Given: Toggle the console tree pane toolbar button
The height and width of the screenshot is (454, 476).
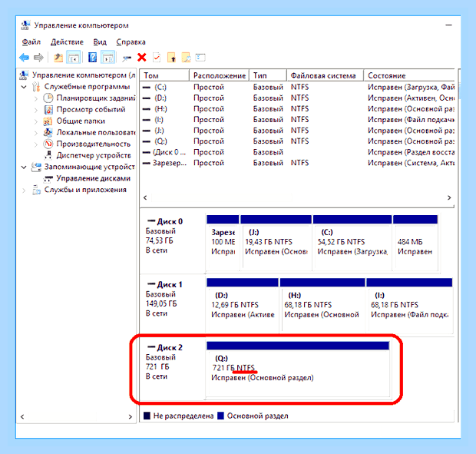Looking at the screenshot, I should [x=74, y=57].
